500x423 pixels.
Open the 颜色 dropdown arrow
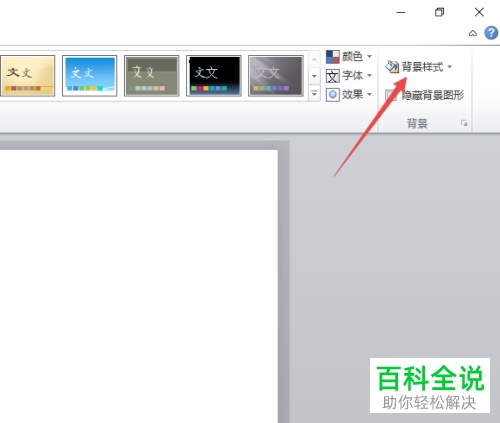(369, 57)
